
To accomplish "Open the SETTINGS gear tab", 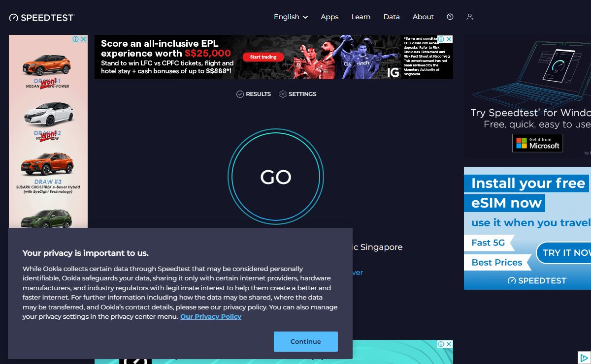I will [297, 94].
